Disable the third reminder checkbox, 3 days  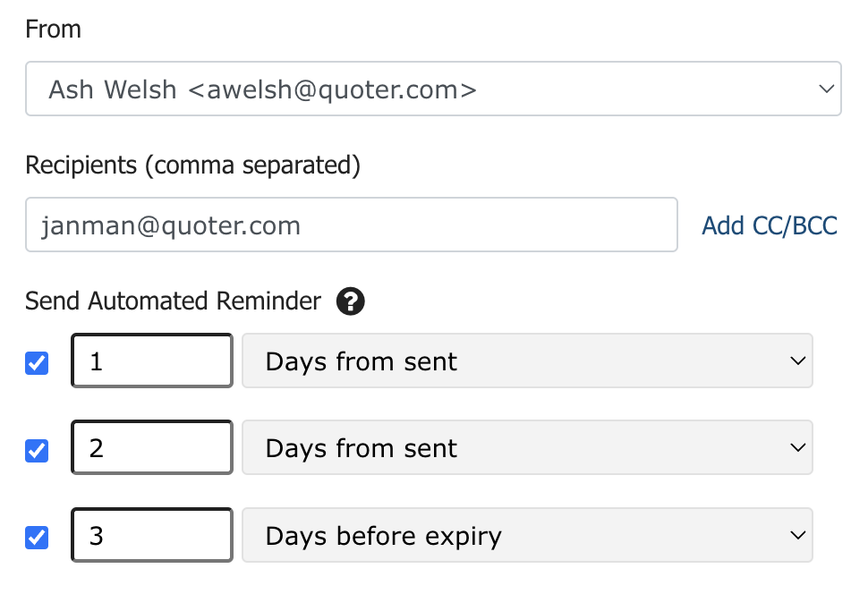coord(37,537)
